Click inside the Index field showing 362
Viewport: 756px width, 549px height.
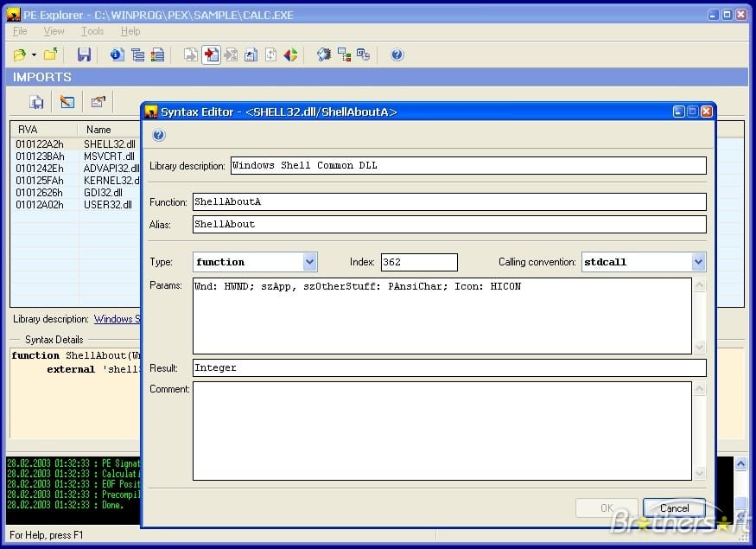tap(419, 262)
